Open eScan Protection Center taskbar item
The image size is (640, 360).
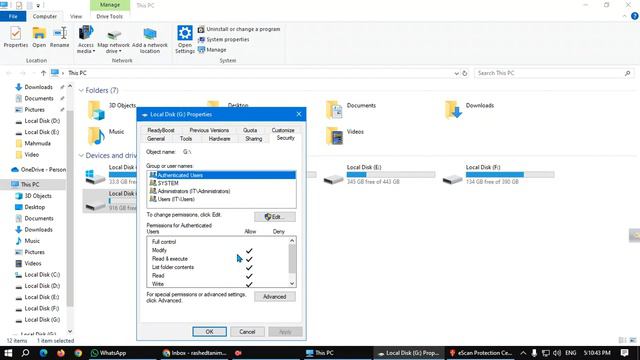tap(480, 353)
